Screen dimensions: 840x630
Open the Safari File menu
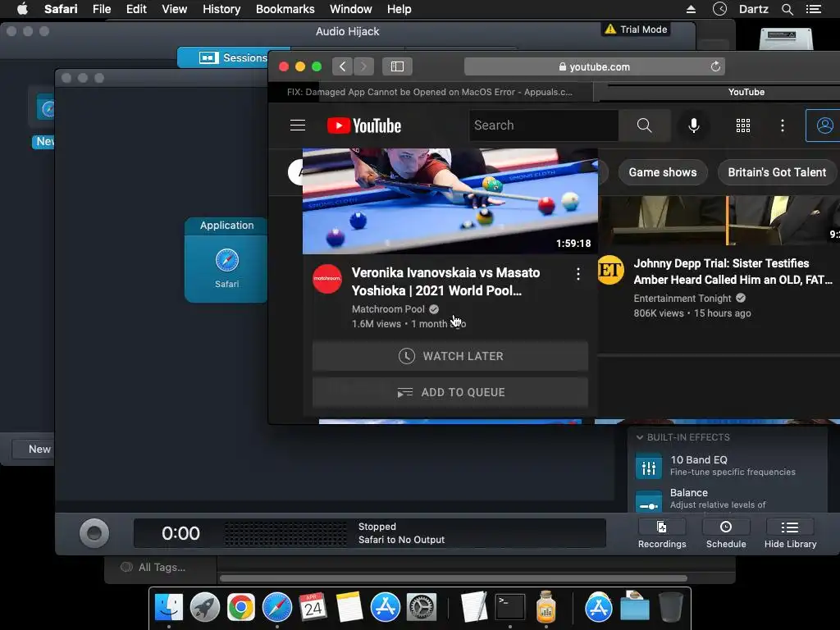coord(102,9)
